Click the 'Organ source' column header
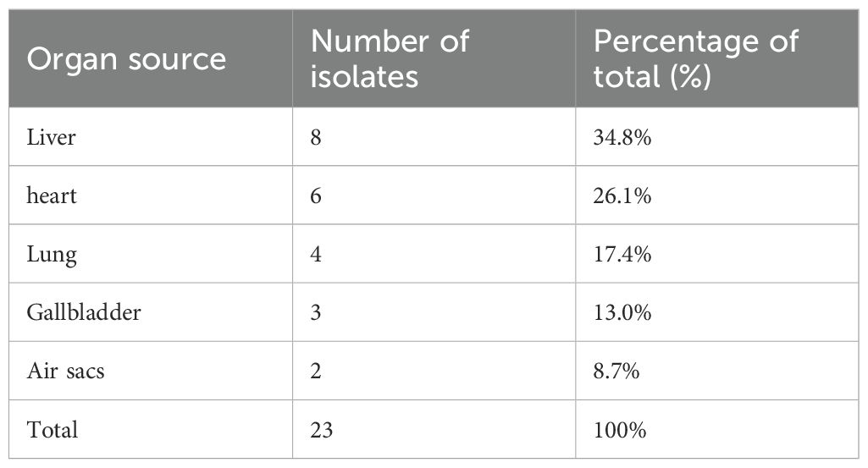 (x=127, y=59)
